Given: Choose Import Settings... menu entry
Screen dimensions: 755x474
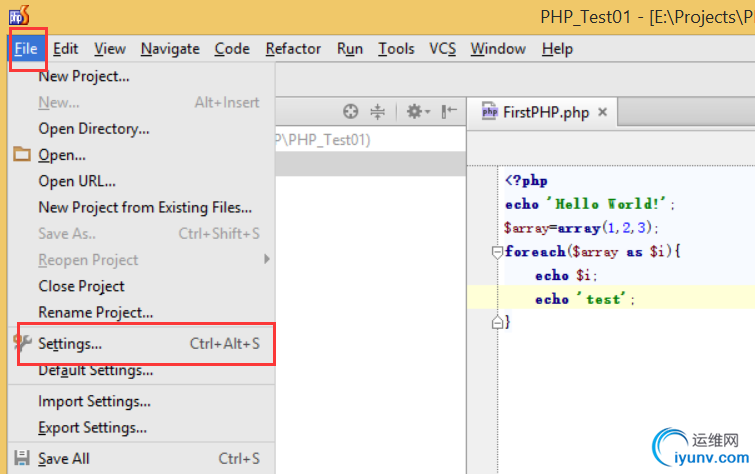Looking at the screenshot, I should click(142, 401).
